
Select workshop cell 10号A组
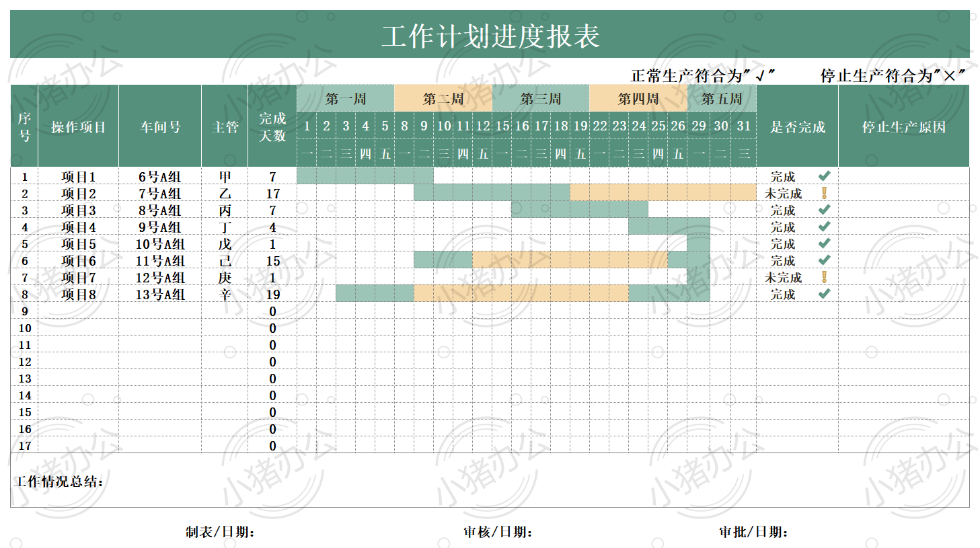click(x=160, y=243)
